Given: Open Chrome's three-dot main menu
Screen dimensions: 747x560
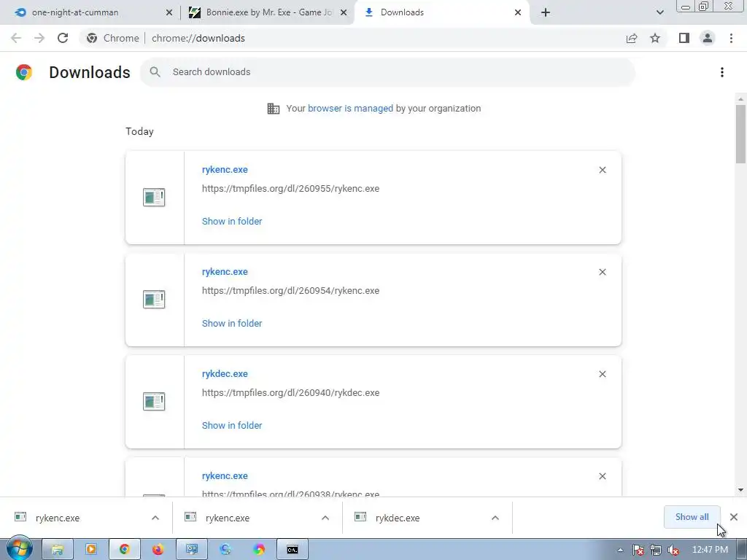Looking at the screenshot, I should coord(731,38).
